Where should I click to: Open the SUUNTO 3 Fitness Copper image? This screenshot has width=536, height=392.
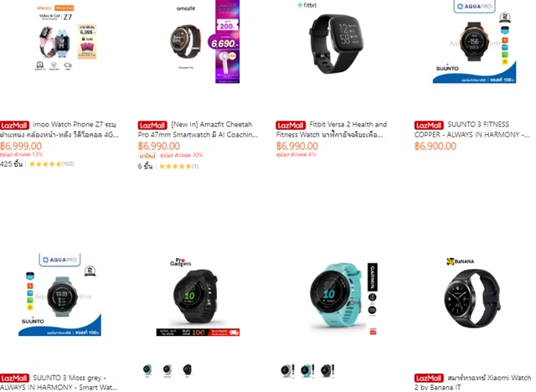pos(475,42)
